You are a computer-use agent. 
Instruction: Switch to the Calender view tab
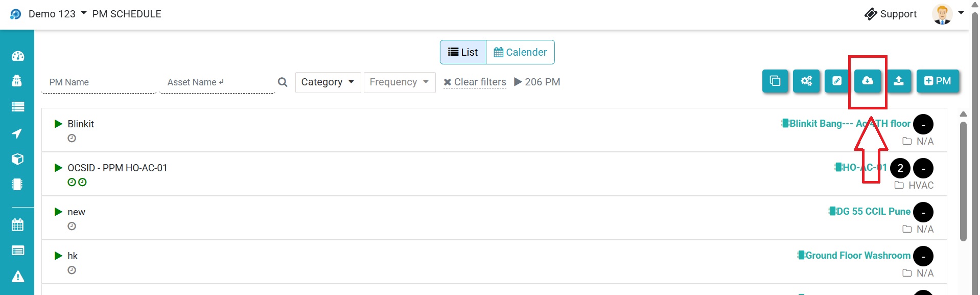(x=520, y=52)
